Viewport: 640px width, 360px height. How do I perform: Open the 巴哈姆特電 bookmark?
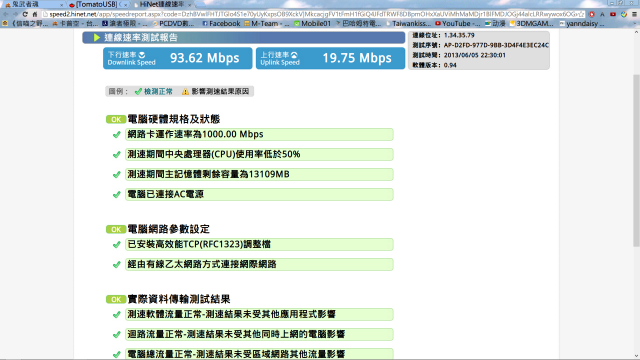pos(358,24)
